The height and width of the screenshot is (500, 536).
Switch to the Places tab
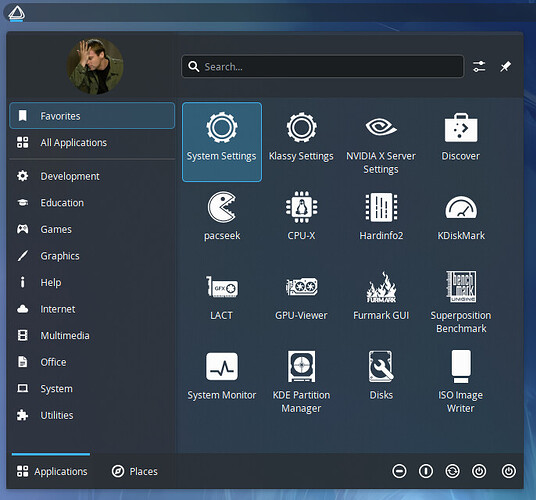coord(134,471)
